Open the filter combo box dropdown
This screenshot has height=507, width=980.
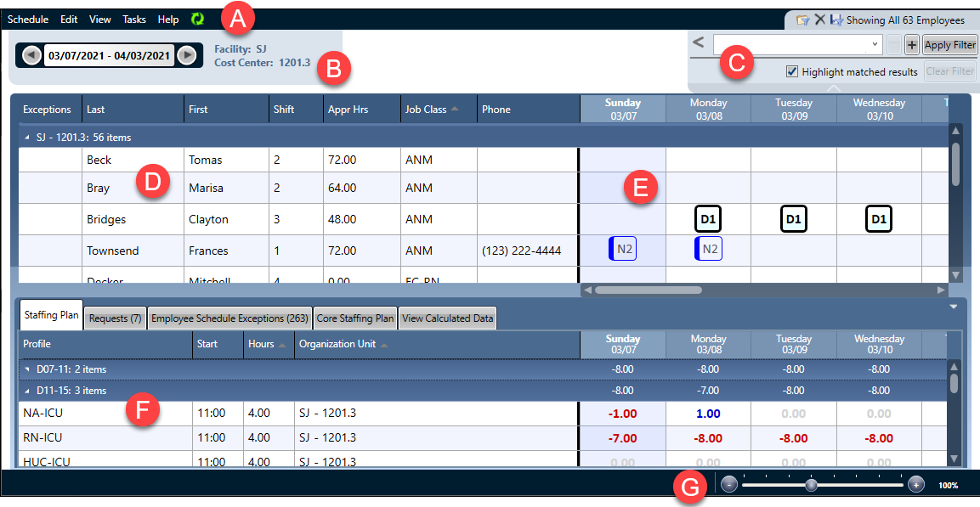pos(875,44)
